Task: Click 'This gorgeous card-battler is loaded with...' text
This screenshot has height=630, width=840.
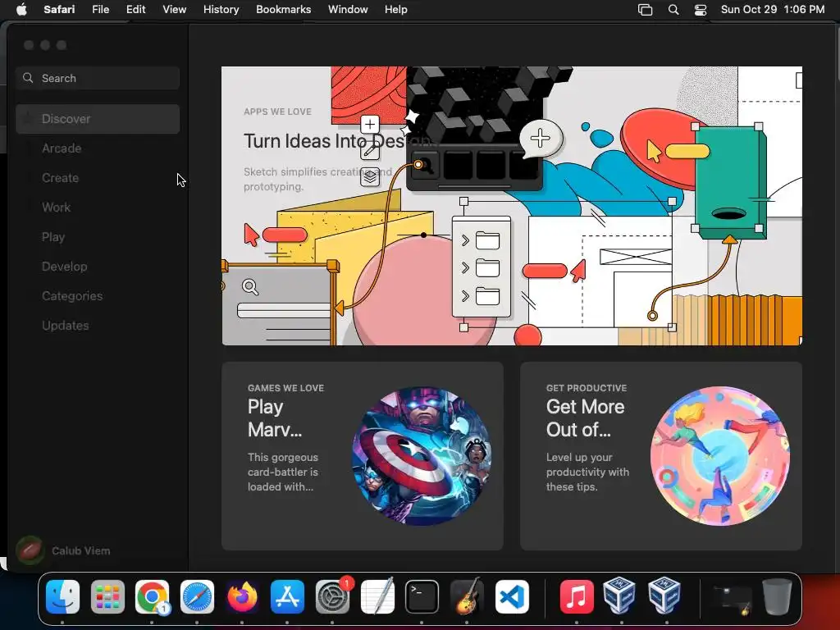Action: click(x=283, y=472)
